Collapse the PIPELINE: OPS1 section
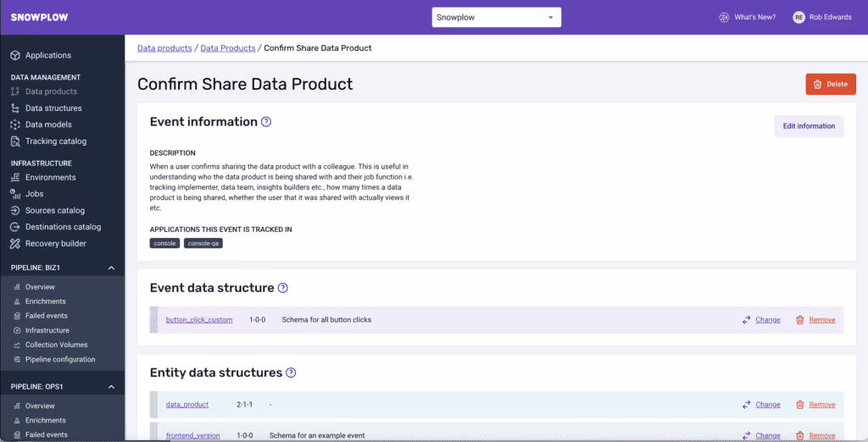This screenshot has height=442, width=868. [x=111, y=387]
